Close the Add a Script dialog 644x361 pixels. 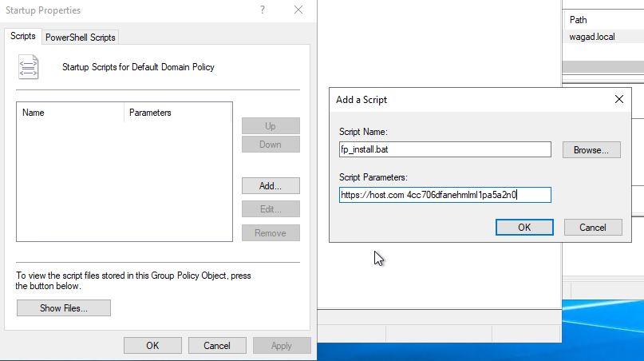click(x=619, y=99)
